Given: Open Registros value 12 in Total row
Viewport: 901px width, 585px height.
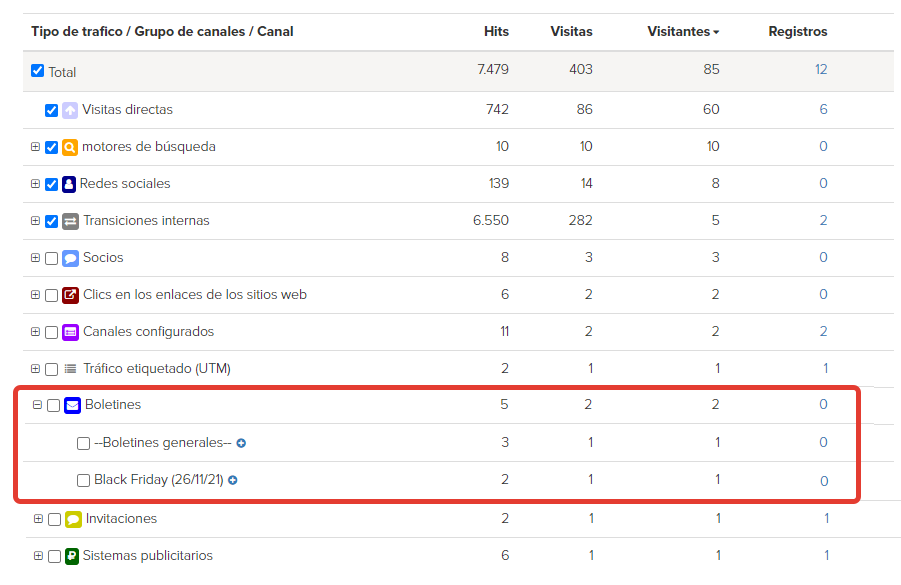Looking at the screenshot, I should pyautogui.click(x=821, y=70).
